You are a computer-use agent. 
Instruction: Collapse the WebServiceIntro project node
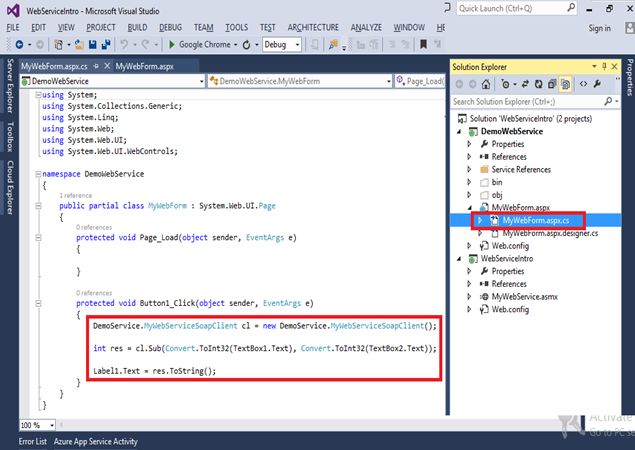pos(459,259)
